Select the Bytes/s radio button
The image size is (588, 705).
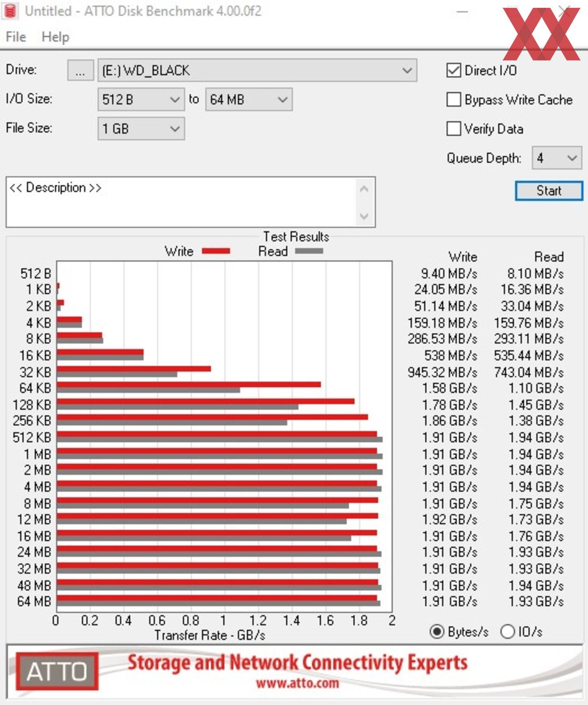[437, 631]
